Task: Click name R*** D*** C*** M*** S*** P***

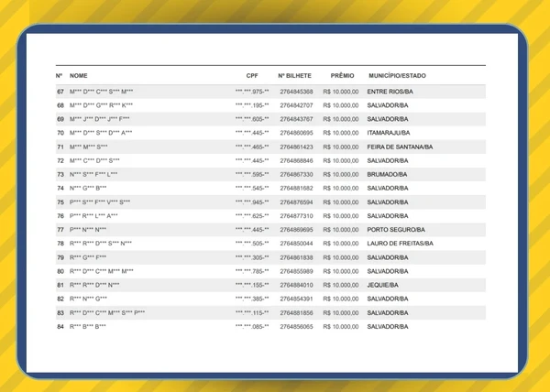Action: tap(107, 313)
